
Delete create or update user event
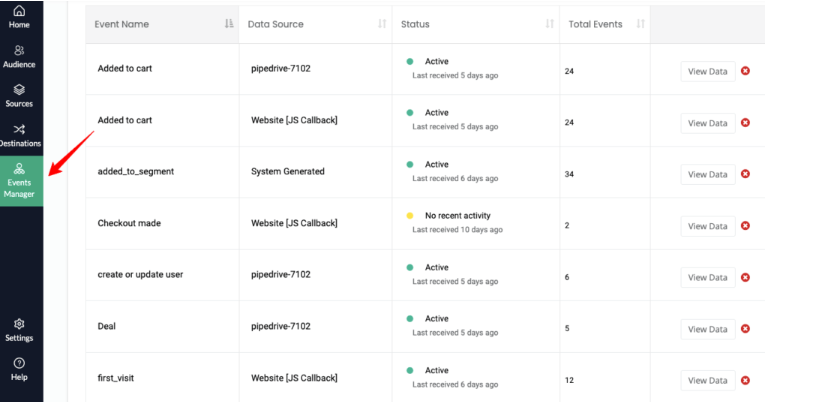point(745,277)
